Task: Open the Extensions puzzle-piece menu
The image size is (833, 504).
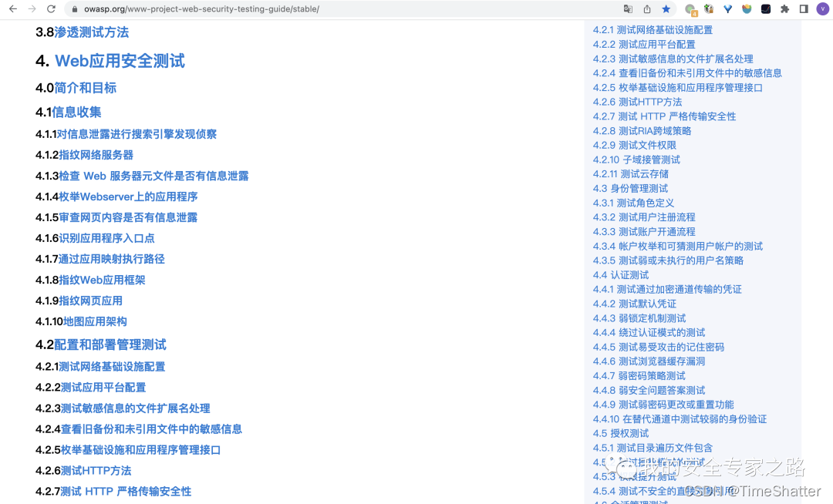Action: click(x=785, y=9)
